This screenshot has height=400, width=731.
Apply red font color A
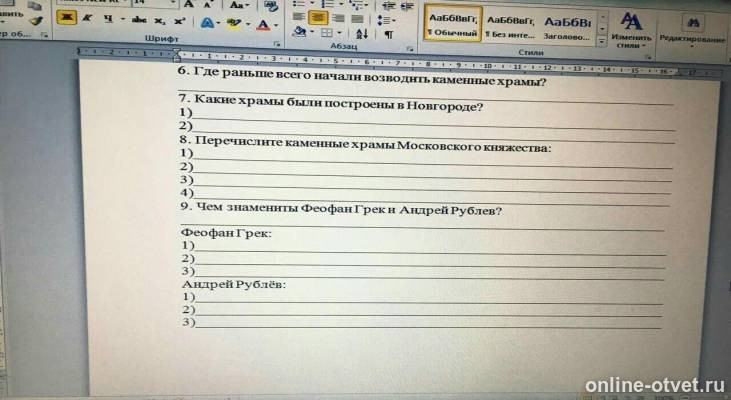pyautogui.click(x=264, y=24)
